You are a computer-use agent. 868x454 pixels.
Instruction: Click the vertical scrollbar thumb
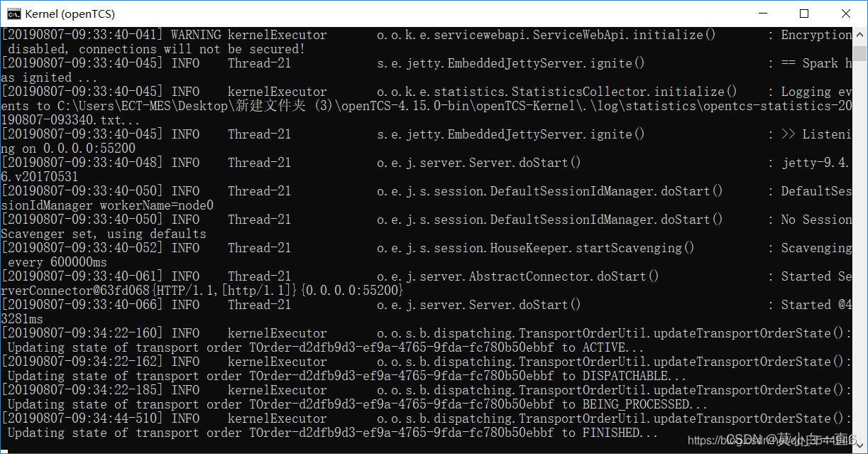pyautogui.click(x=859, y=52)
